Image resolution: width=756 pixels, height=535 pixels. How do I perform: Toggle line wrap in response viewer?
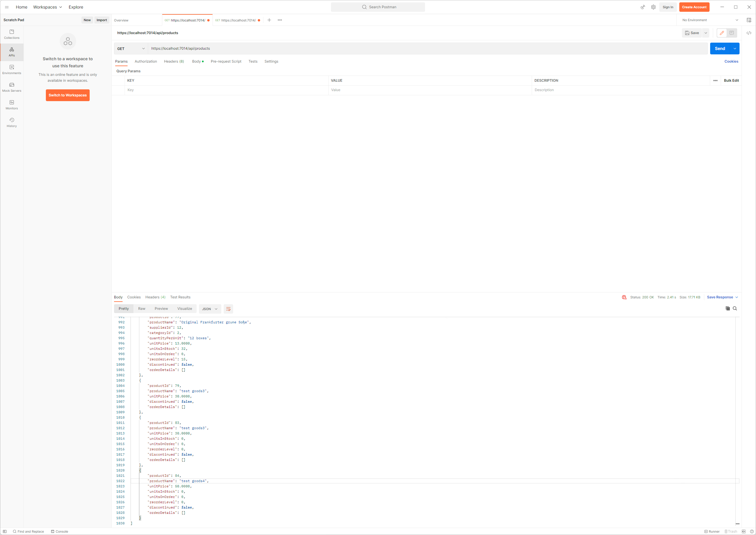click(228, 309)
